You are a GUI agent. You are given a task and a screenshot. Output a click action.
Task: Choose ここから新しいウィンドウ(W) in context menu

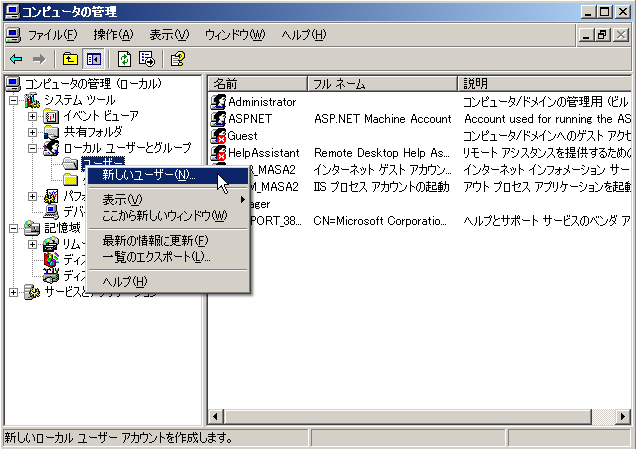click(x=168, y=216)
